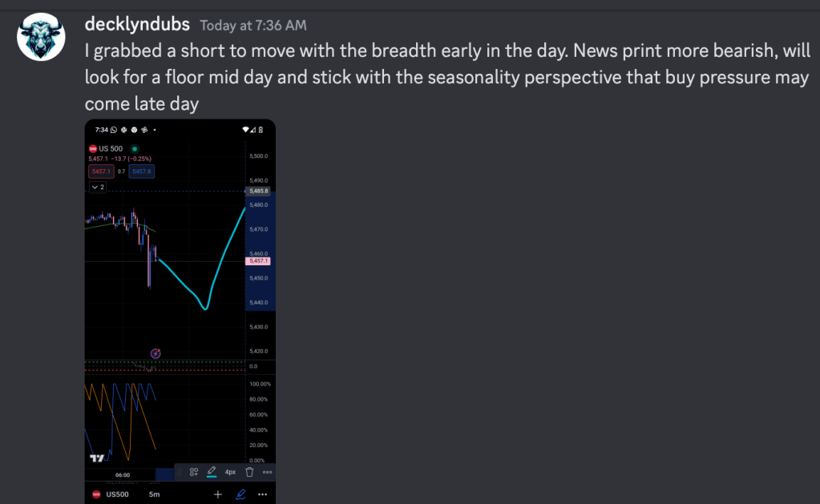Open drawing toolbar three-dots menu
This screenshot has width=820, height=504.
(267, 472)
